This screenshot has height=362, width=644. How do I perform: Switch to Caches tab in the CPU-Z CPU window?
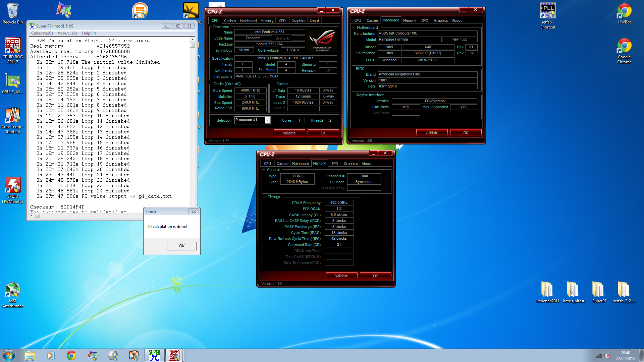[230, 21]
